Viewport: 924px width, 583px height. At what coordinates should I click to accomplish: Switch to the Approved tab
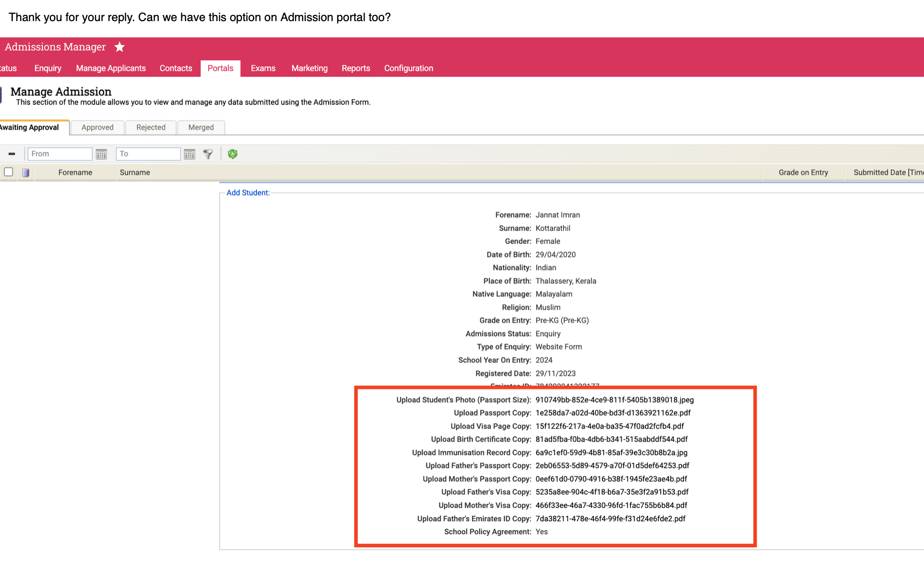(x=97, y=128)
